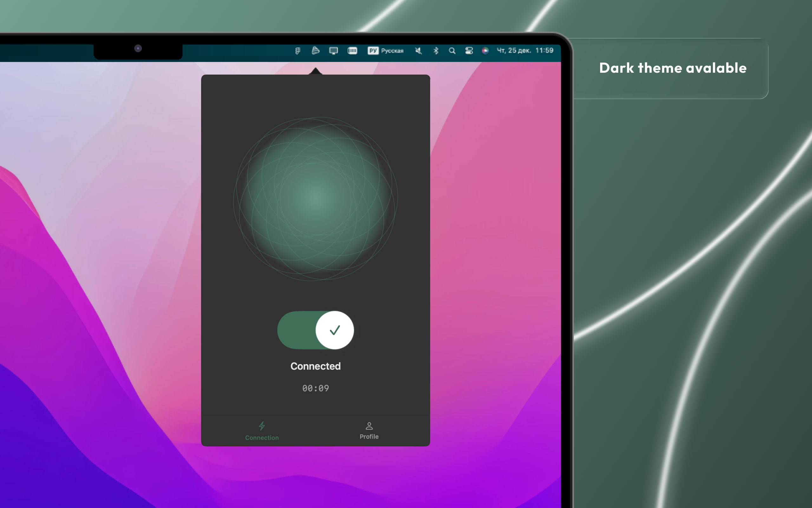Image resolution: width=812 pixels, height=508 pixels.
Task: Open the Русская input source menu
Action: click(385, 51)
